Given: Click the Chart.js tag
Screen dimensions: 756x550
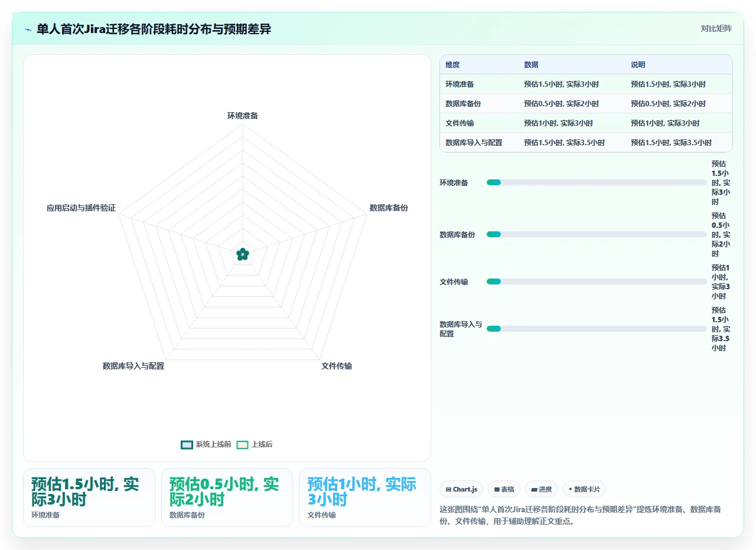Looking at the screenshot, I should tap(461, 489).
